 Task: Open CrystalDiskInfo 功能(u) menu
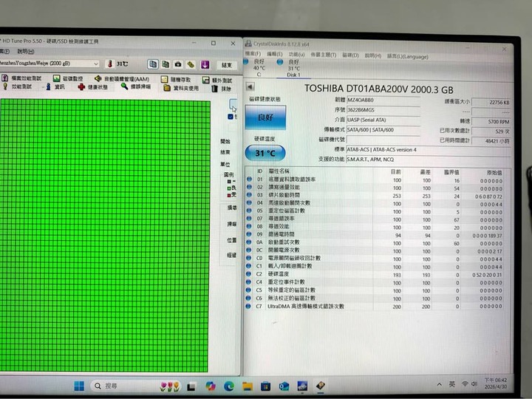(x=296, y=54)
